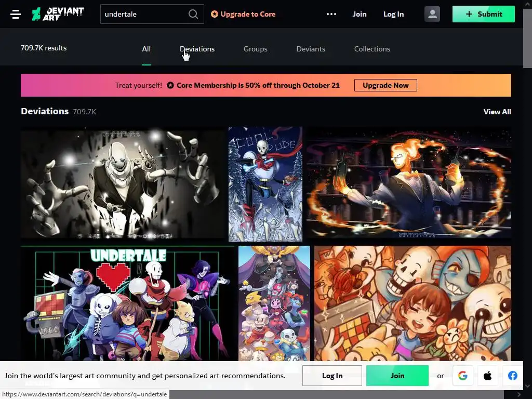Click the horizontal scrollbar right arrow

click(518, 394)
